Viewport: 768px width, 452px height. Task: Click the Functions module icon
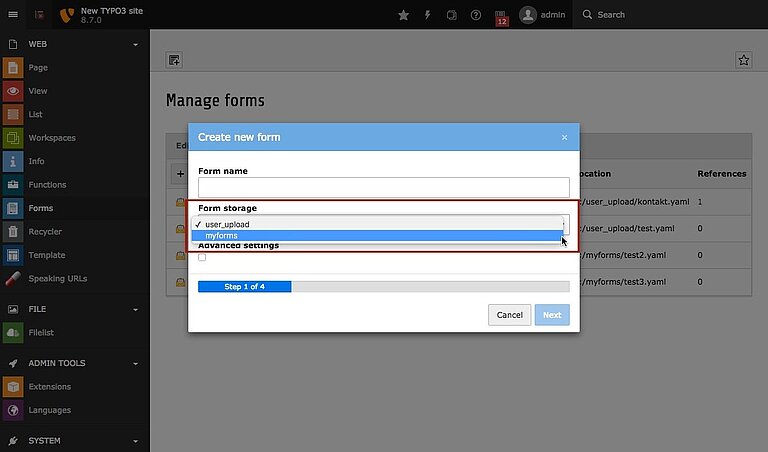pyautogui.click(x=13, y=185)
